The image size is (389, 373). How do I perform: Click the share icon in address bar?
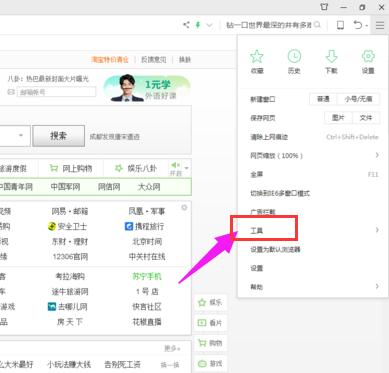tap(186, 25)
